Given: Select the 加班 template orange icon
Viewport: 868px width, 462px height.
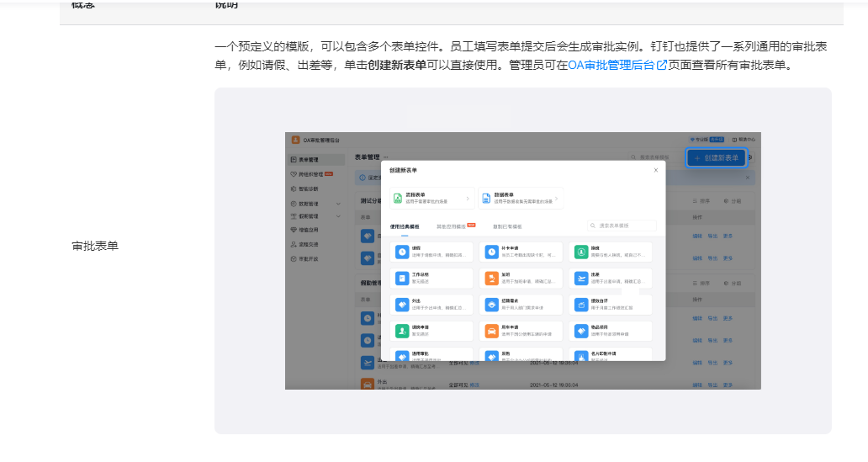Looking at the screenshot, I should [x=491, y=278].
